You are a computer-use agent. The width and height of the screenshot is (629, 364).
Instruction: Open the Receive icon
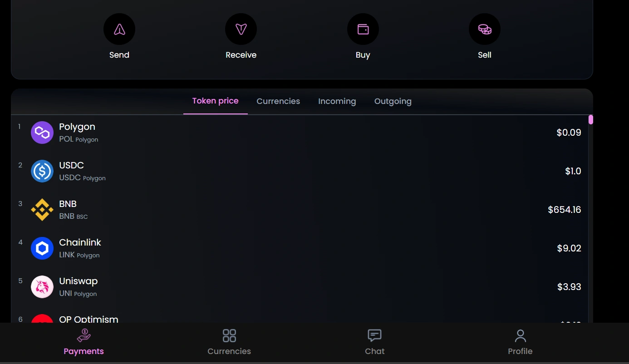241,29
